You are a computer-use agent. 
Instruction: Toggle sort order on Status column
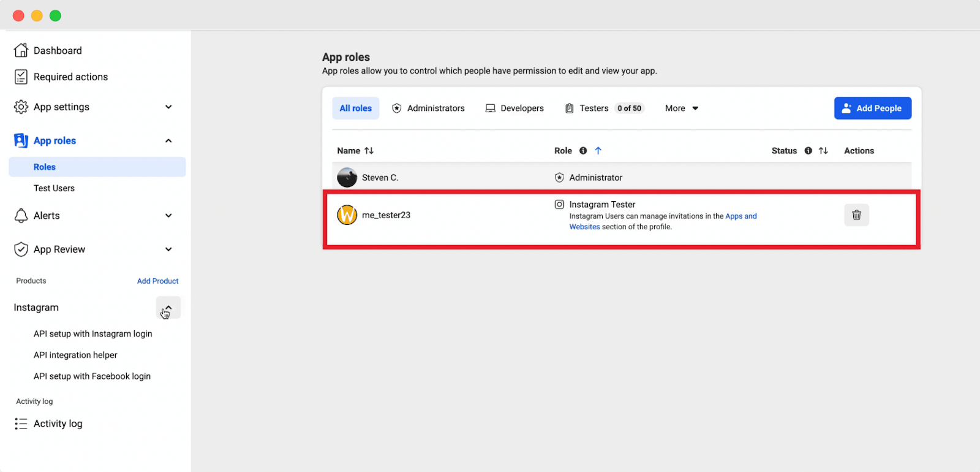823,151
